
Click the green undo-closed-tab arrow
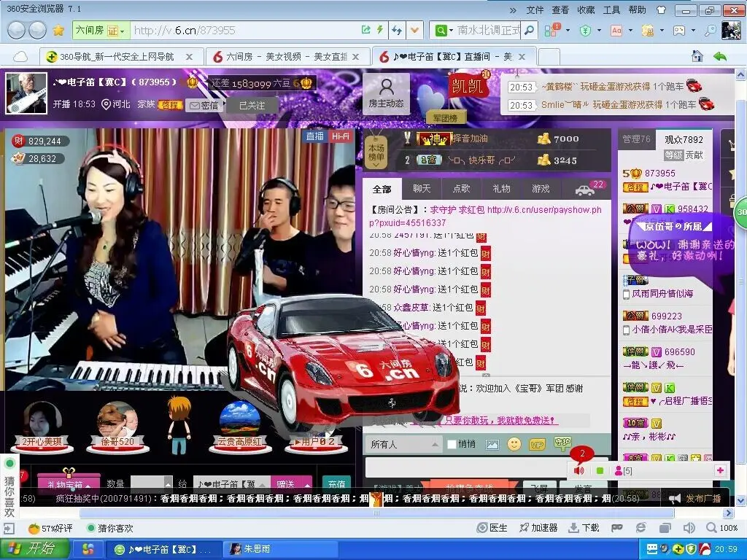coord(720,56)
